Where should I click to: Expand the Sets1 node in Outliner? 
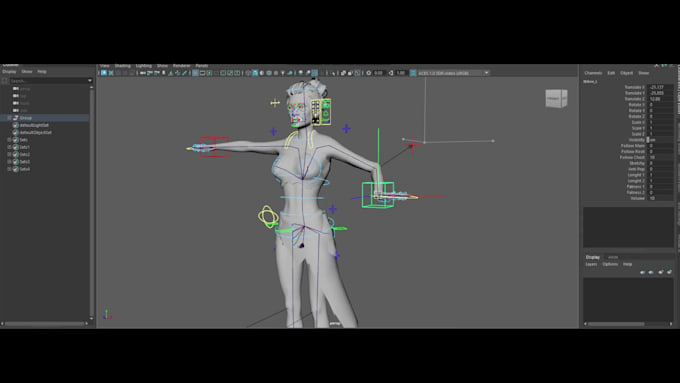coord(9,147)
